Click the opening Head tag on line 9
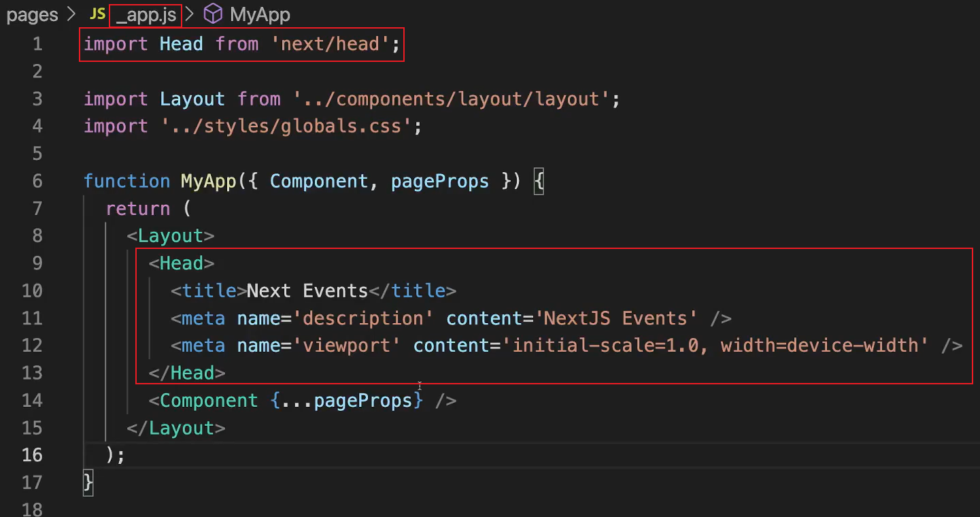This screenshot has width=980, height=517. (x=182, y=263)
